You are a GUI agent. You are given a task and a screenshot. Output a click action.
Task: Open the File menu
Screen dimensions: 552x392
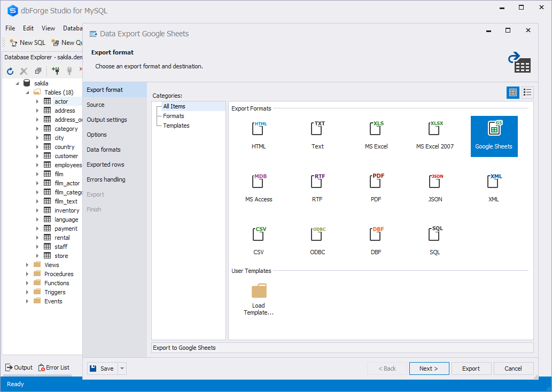click(x=10, y=28)
